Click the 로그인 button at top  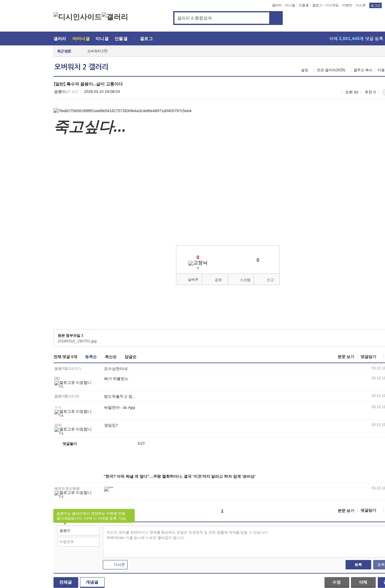[x=375, y=5]
